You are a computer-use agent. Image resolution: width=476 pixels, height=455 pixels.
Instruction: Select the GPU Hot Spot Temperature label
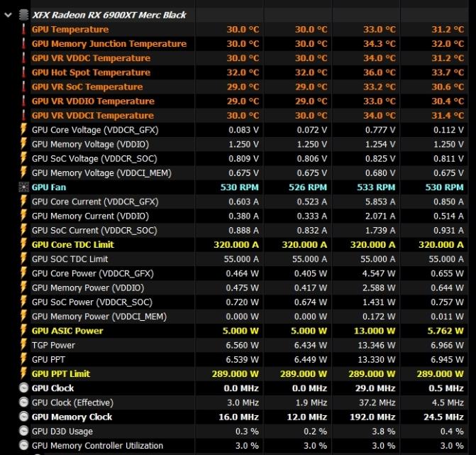(x=91, y=72)
